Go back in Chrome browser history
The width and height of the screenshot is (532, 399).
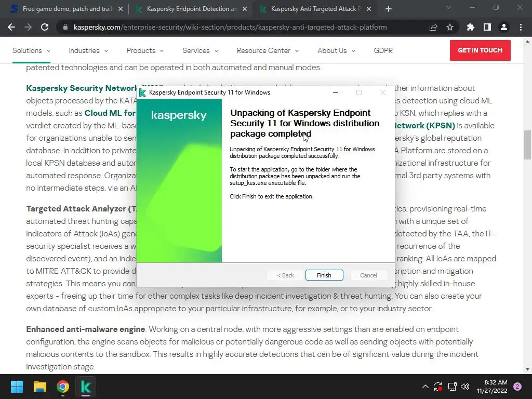click(x=11, y=27)
